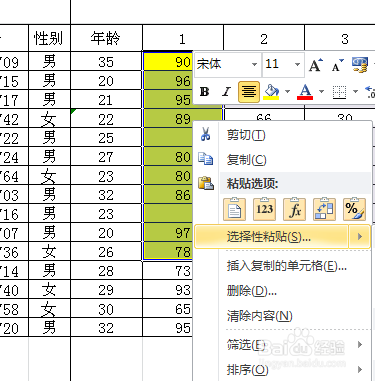375x381 pixels.
Task: Open borders dropdown arrow
Action: click(355, 91)
